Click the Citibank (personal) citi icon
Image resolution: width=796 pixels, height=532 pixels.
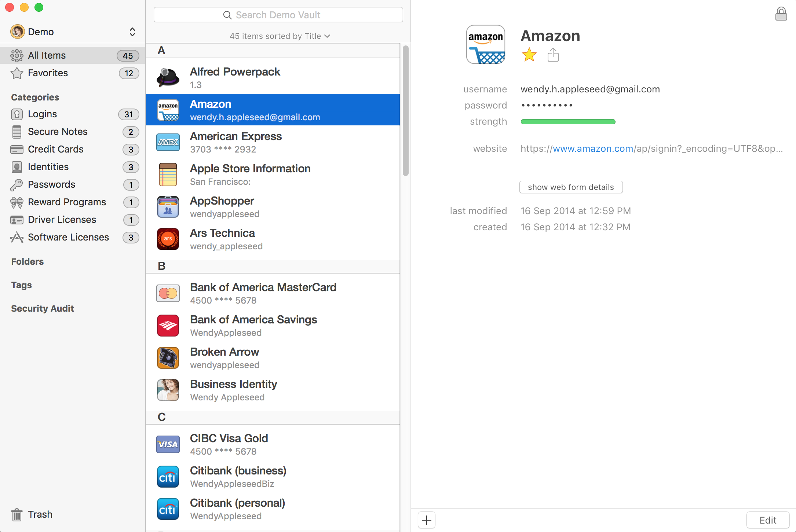[x=168, y=509]
